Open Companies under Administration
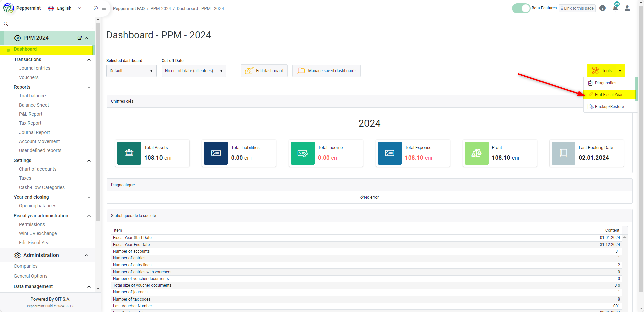Image resolution: width=644 pixels, height=312 pixels. point(26,266)
